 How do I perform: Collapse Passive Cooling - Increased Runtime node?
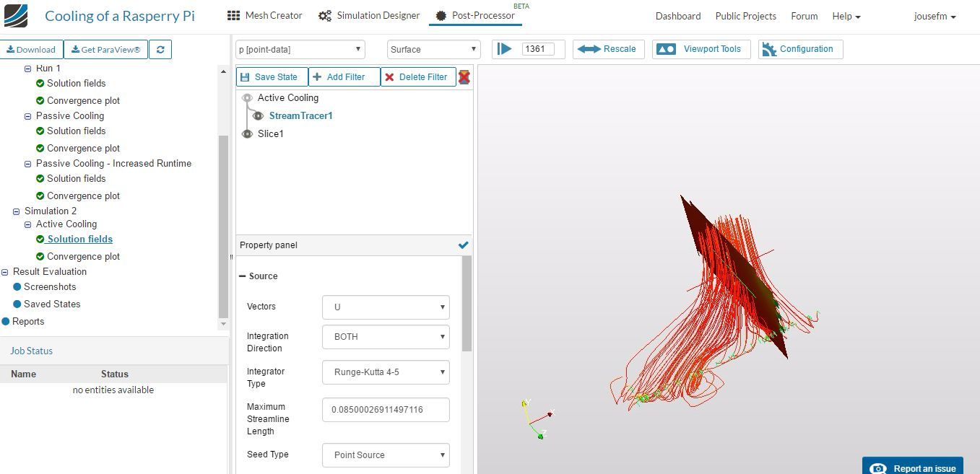pyautogui.click(x=28, y=163)
